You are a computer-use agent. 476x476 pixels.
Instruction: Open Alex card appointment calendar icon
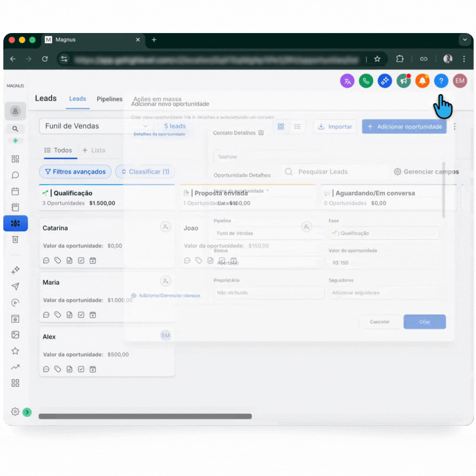(x=93, y=369)
